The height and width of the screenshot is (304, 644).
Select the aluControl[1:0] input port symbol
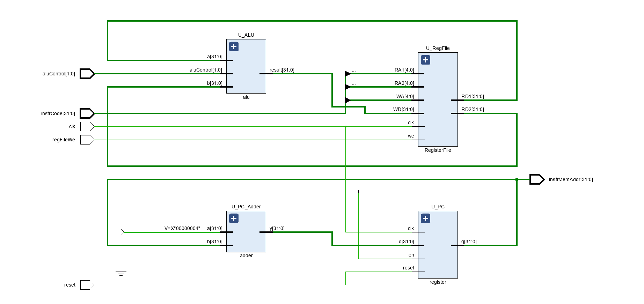point(87,74)
